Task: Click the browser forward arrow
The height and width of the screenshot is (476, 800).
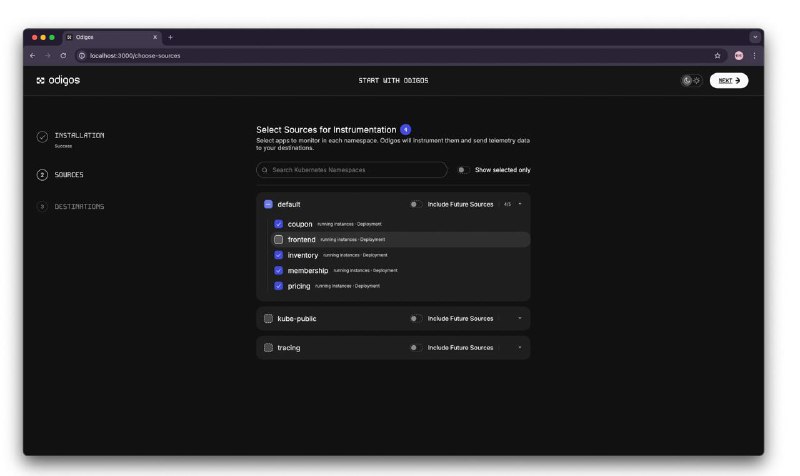Action: tap(47, 56)
